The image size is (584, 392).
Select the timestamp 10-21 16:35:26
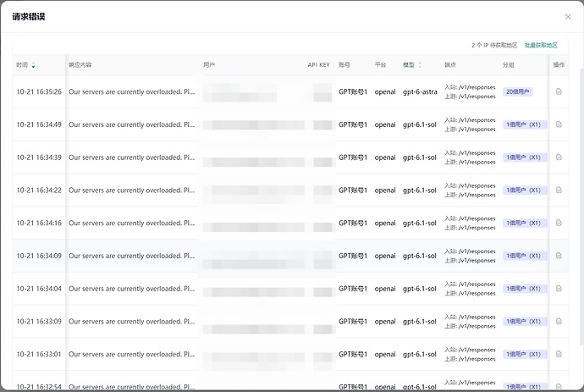pyautogui.click(x=39, y=91)
